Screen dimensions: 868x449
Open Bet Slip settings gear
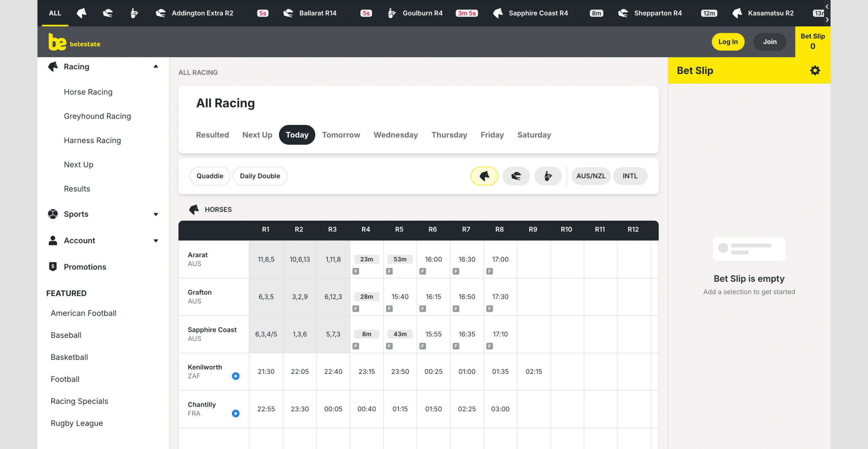tap(815, 70)
